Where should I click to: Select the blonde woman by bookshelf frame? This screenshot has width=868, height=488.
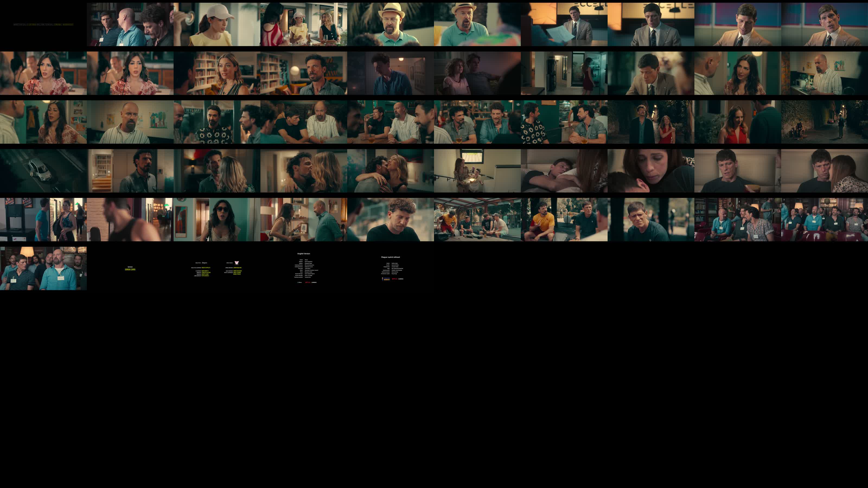pyautogui.click(x=217, y=73)
